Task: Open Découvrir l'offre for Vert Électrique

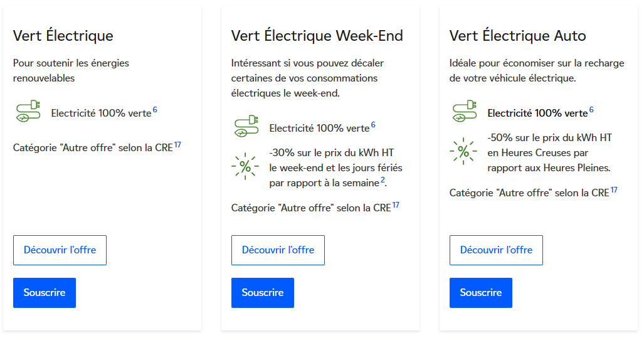Action: tap(60, 250)
